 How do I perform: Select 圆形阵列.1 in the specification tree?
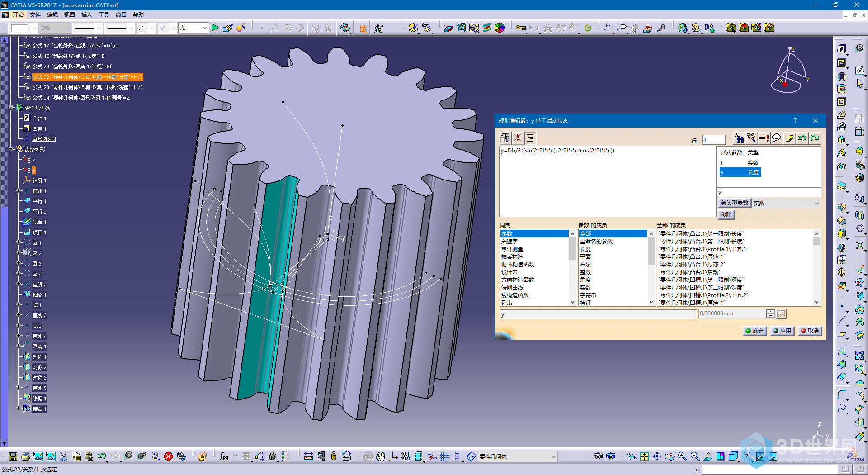(44, 139)
